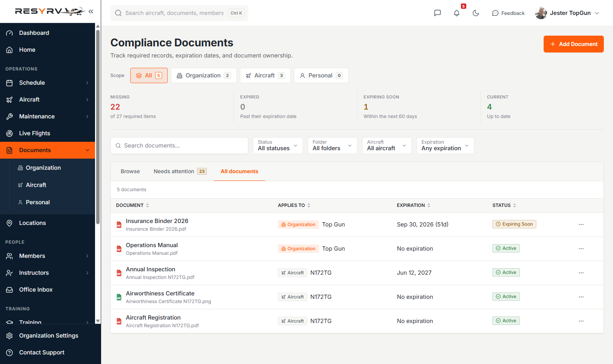Open the Expiration Any expiration dropdown
Image resolution: width=613 pixels, height=364 pixels.
click(x=445, y=146)
